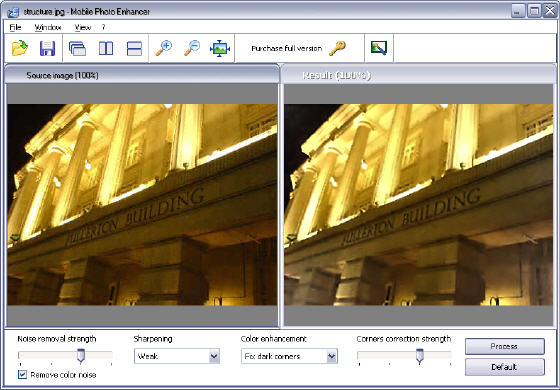Image resolution: width=560 pixels, height=390 pixels.
Task: Click the Corners correction strength slider thumb
Action: (420, 356)
